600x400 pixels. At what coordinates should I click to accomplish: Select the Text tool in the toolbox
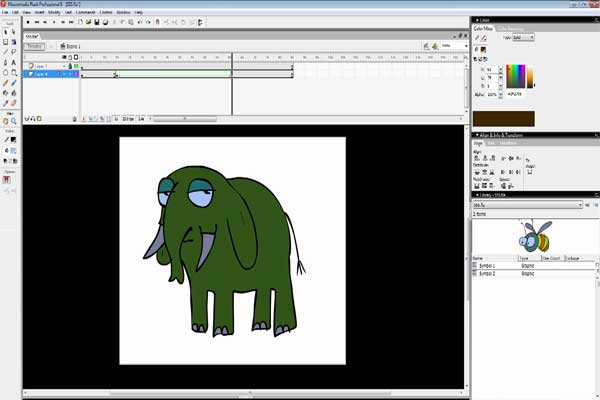click(14, 62)
